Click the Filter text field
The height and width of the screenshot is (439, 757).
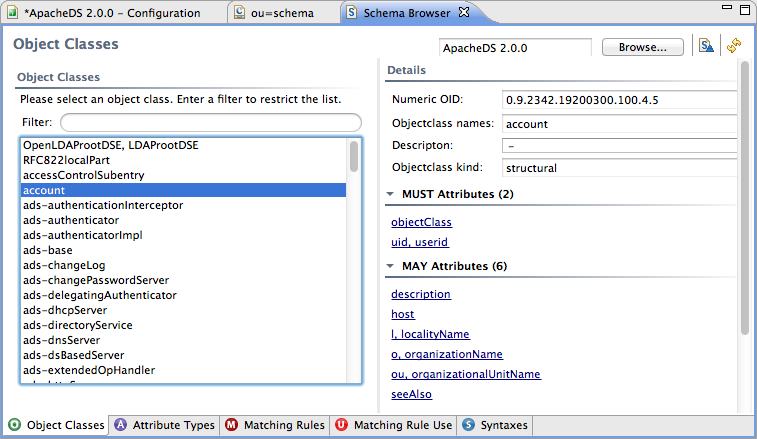[x=210, y=122]
